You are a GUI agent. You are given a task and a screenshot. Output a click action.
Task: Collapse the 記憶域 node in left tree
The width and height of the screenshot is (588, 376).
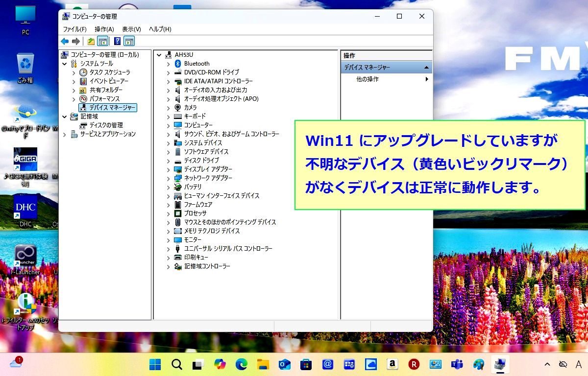click(64, 117)
